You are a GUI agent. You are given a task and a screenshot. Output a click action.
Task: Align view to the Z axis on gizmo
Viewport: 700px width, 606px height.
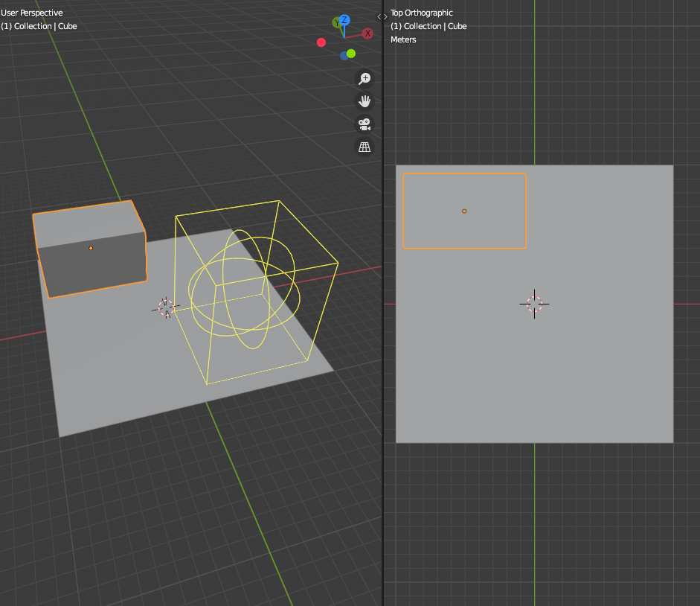344,19
